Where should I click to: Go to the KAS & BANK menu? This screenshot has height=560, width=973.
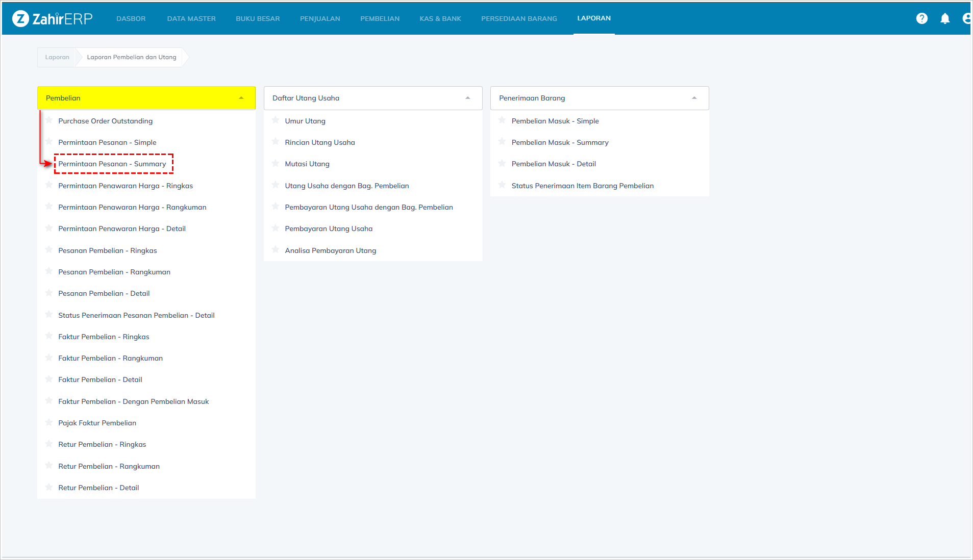tap(440, 19)
